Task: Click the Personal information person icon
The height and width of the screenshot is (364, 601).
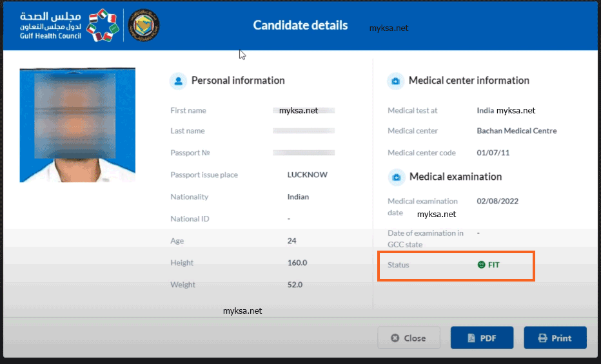Action: pos(178,81)
